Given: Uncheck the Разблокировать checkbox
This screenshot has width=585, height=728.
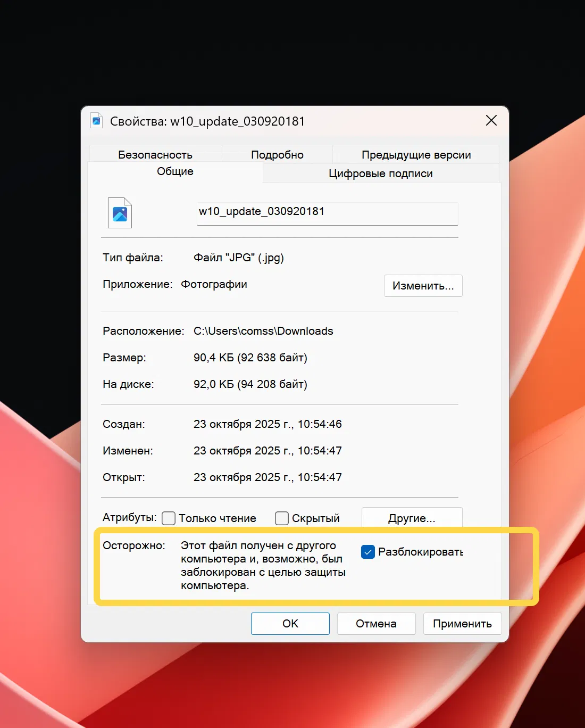Looking at the screenshot, I should click(x=368, y=552).
